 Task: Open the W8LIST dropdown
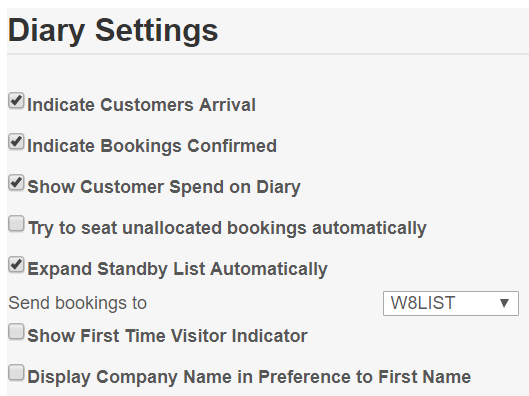[x=451, y=304]
